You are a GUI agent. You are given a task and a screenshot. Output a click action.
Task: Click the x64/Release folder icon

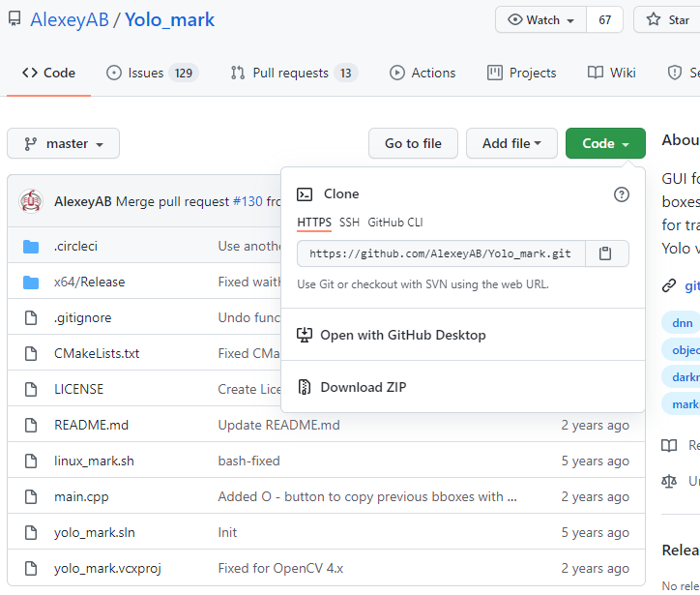coord(31,282)
